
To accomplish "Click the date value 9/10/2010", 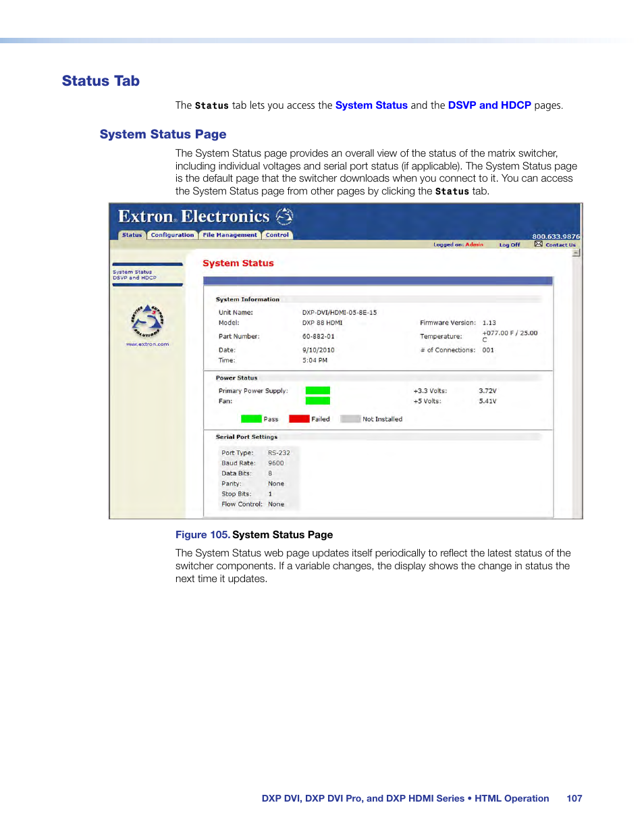I will pos(319,350).
